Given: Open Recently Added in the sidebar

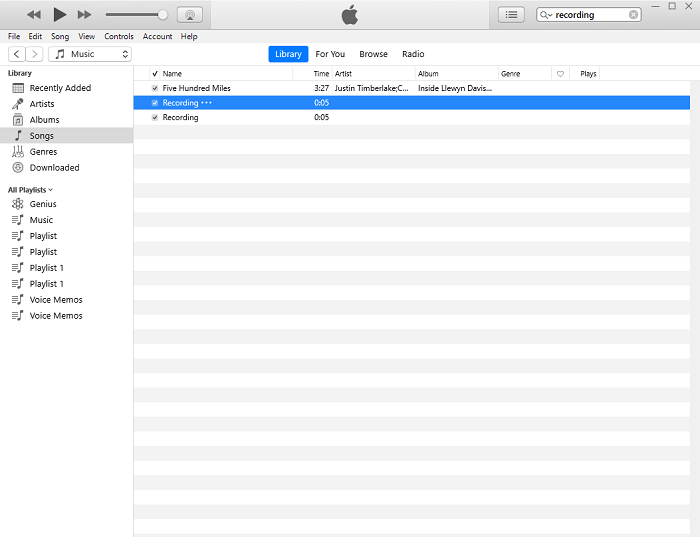Looking at the screenshot, I should [x=60, y=88].
